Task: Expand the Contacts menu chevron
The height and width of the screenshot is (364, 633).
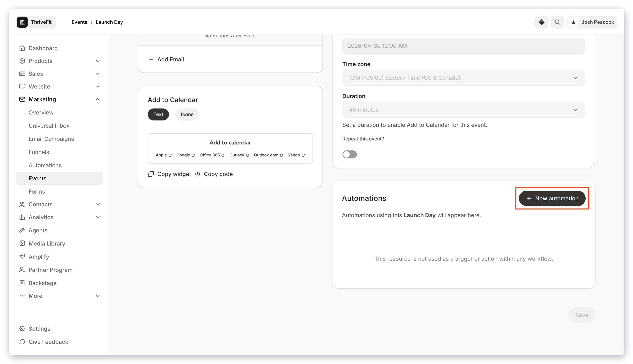Action: (x=98, y=204)
